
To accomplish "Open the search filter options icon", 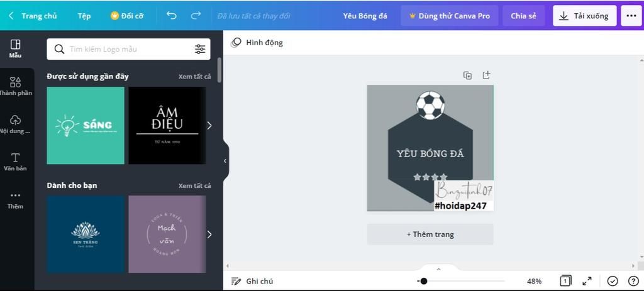I will [200, 49].
